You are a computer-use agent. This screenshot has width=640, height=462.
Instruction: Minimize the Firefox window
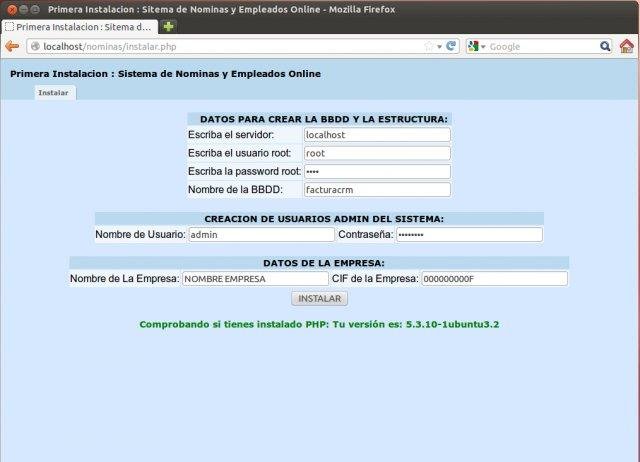[24, 9]
